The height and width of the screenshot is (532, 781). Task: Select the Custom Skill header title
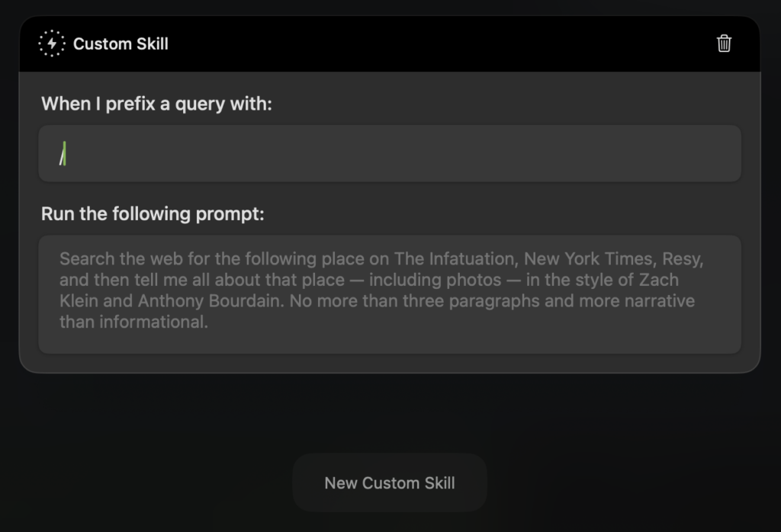pyautogui.click(x=121, y=43)
